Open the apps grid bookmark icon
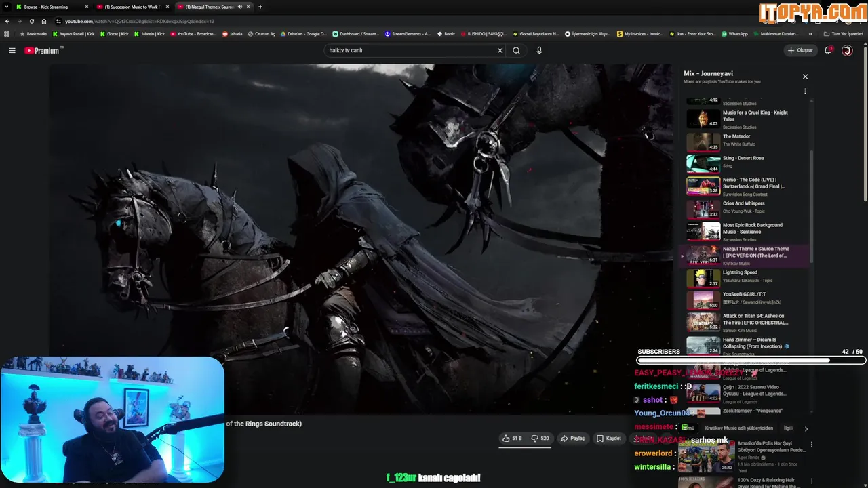868x488 pixels. click(7, 33)
